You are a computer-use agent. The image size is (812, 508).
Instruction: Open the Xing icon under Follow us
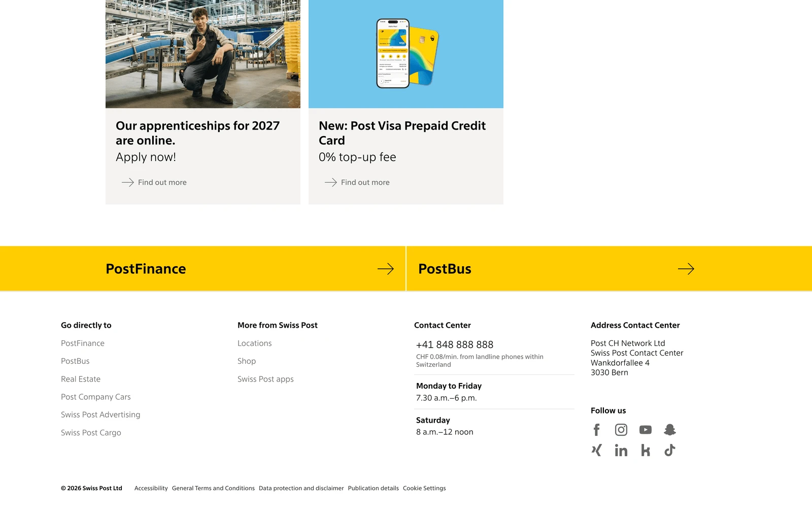[x=597, y=450]
